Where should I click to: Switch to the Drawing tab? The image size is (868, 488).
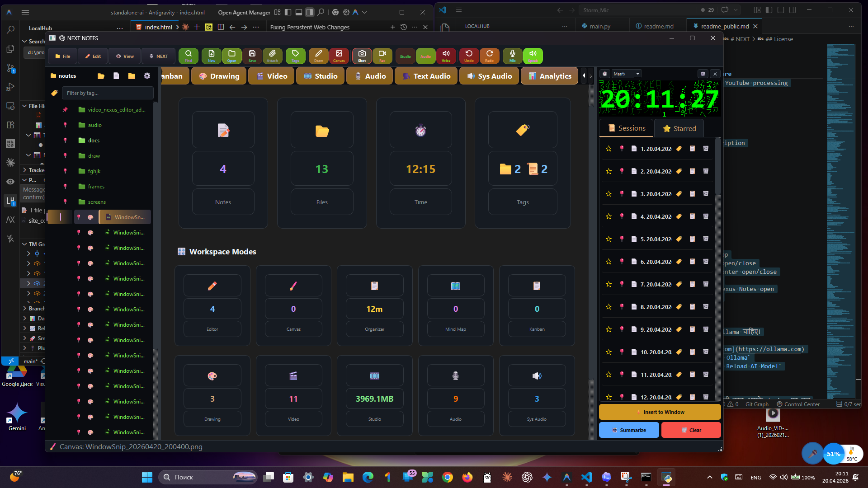point(219,76)
